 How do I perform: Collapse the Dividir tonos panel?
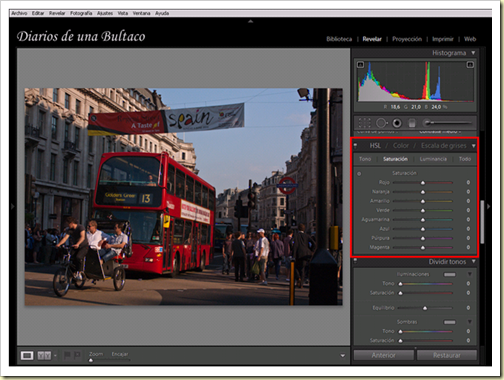(x=473, y=262)
